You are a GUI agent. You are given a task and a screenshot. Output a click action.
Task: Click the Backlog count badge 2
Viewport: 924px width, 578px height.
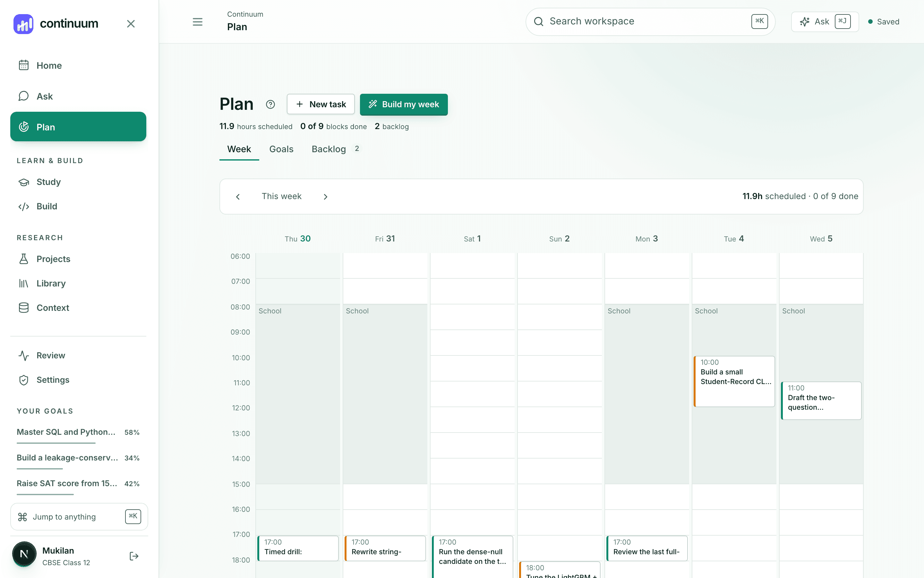coord(357,149)
